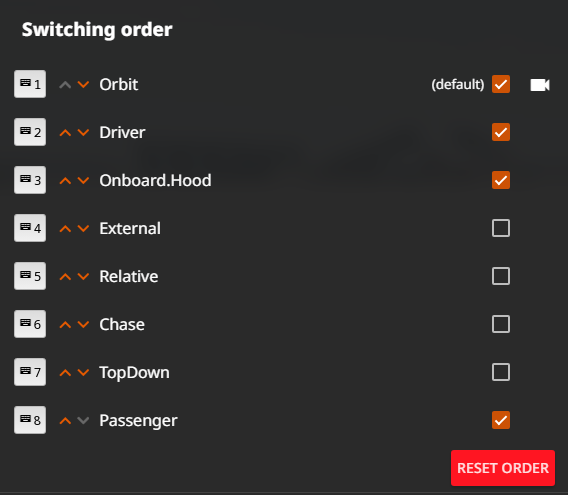Move Driver camera up in order
This screenshot has height=495, width=568.
click(x=65, y=133)
